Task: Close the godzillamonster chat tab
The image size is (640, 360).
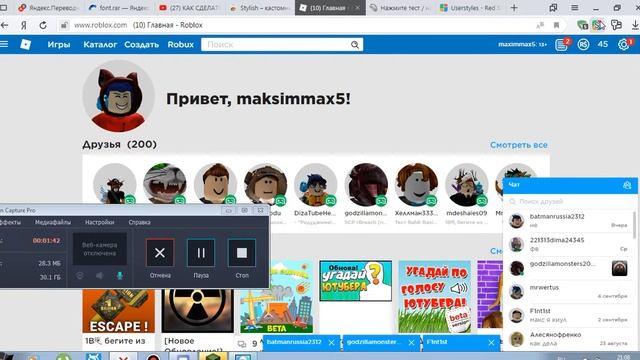Action: pos(411,343)
